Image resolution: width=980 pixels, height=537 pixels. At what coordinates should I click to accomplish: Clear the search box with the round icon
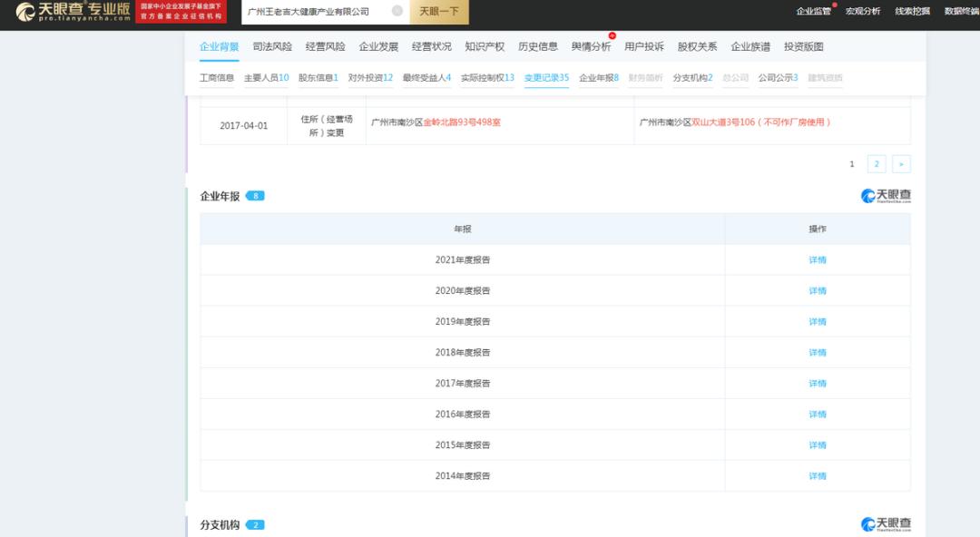pyautogui.click(x=397, y=11)
